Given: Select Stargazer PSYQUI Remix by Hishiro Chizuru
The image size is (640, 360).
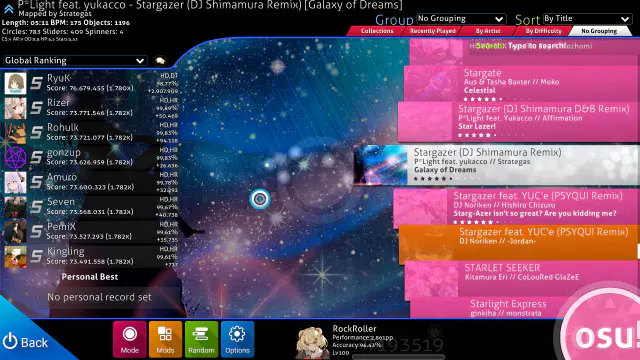Looking at the screenshot, I should coord(517,207).
